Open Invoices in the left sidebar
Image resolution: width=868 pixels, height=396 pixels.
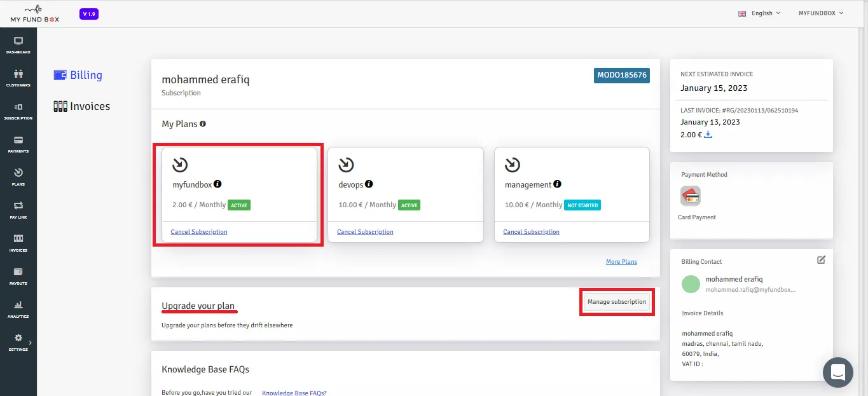pos(18,243)
